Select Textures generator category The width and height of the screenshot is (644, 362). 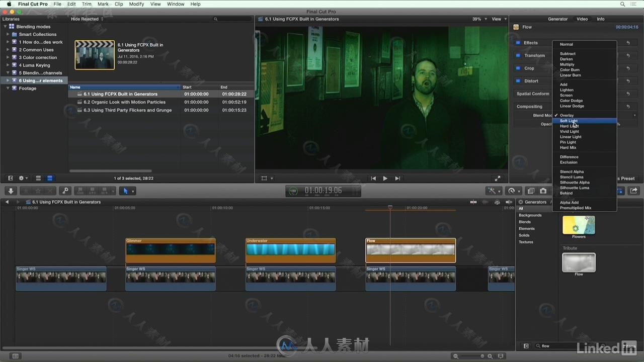click(526, 242)
